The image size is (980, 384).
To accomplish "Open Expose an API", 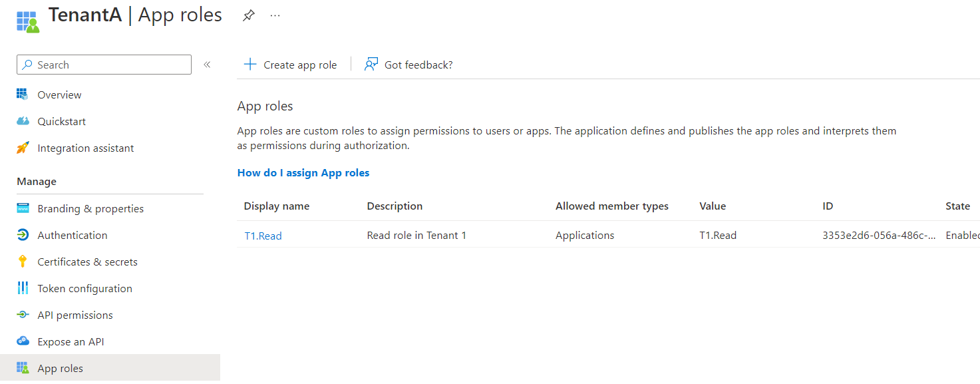I will pos(71,341).
